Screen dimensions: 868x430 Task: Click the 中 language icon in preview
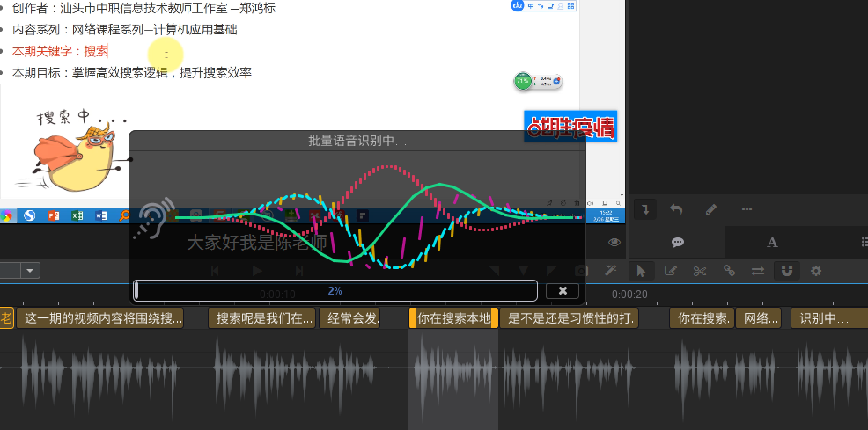tap(531, 6)
